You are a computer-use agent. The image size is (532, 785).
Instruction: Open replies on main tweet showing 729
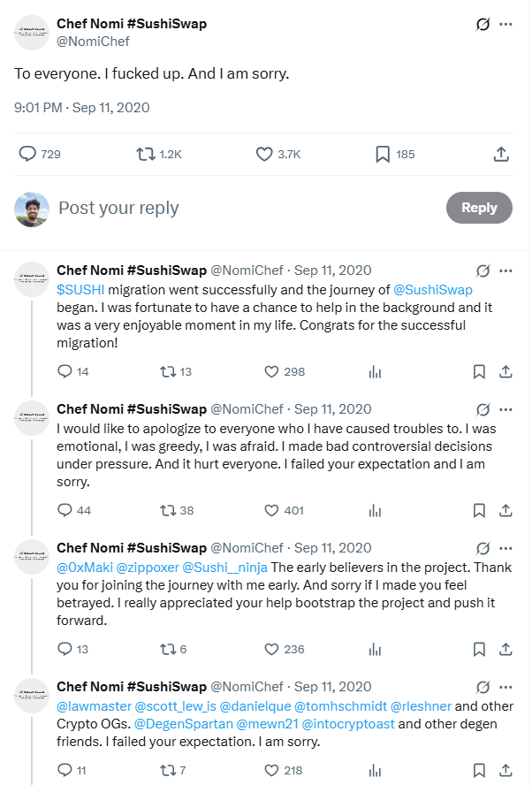pos(27,154)
